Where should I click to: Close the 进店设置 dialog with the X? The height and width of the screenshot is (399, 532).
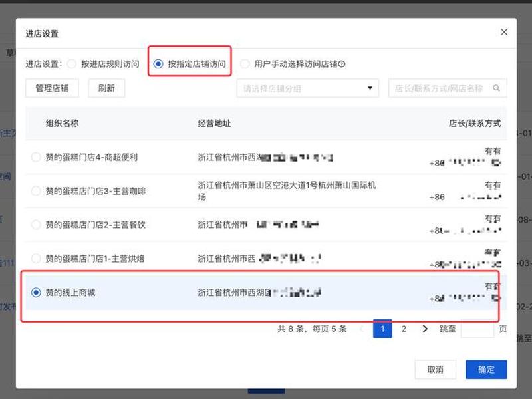click(504, 32)
